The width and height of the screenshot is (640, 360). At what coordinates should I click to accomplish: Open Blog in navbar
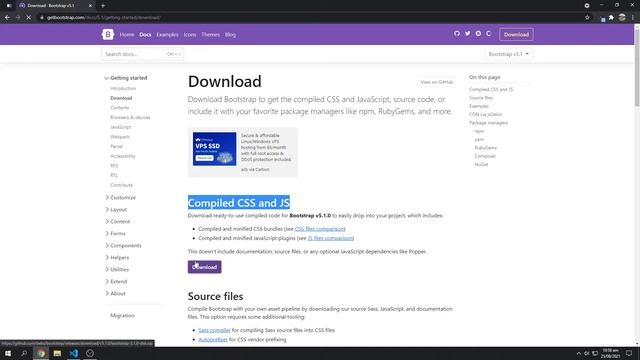pos(230,35)
